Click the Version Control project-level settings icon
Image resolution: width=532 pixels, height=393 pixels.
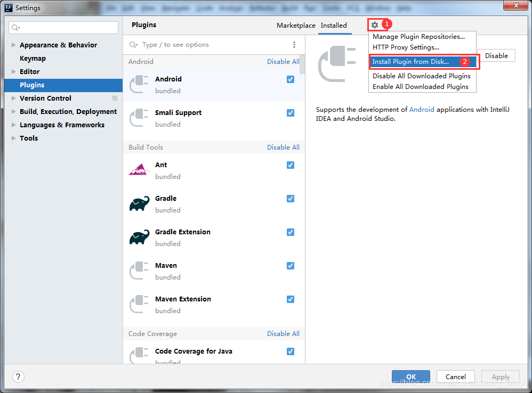tap(115, 98)
